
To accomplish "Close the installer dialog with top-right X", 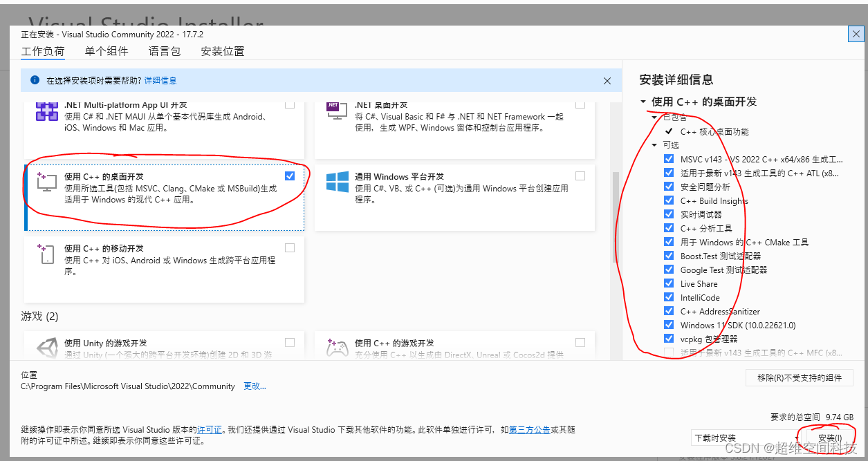I will click(x=855, y=34).
